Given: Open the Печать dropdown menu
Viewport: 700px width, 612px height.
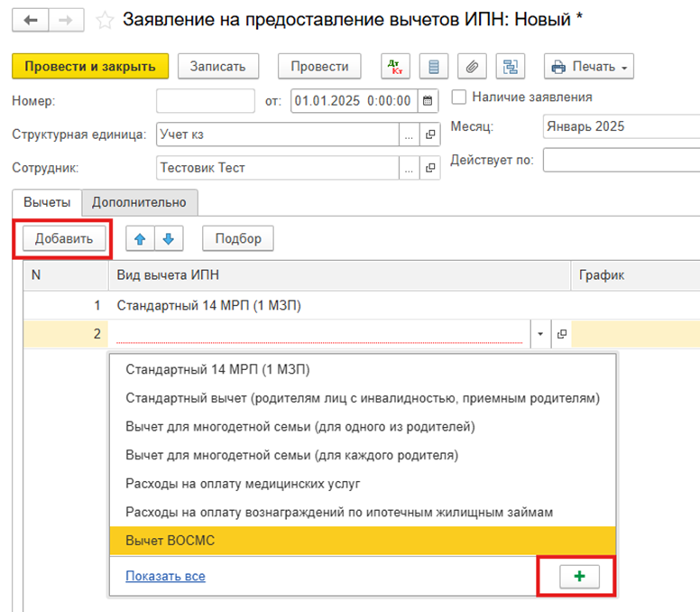Looking at the screenshot, I should pos(589,66).
